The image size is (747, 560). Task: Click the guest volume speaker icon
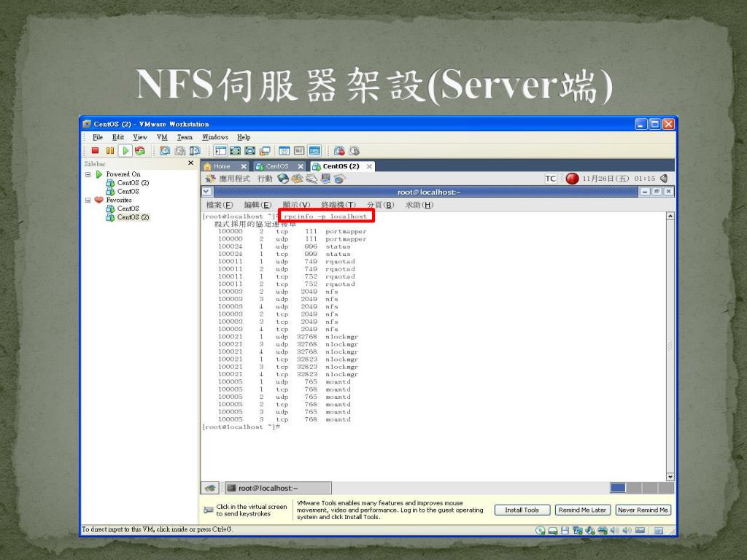(x=664, y=179)
